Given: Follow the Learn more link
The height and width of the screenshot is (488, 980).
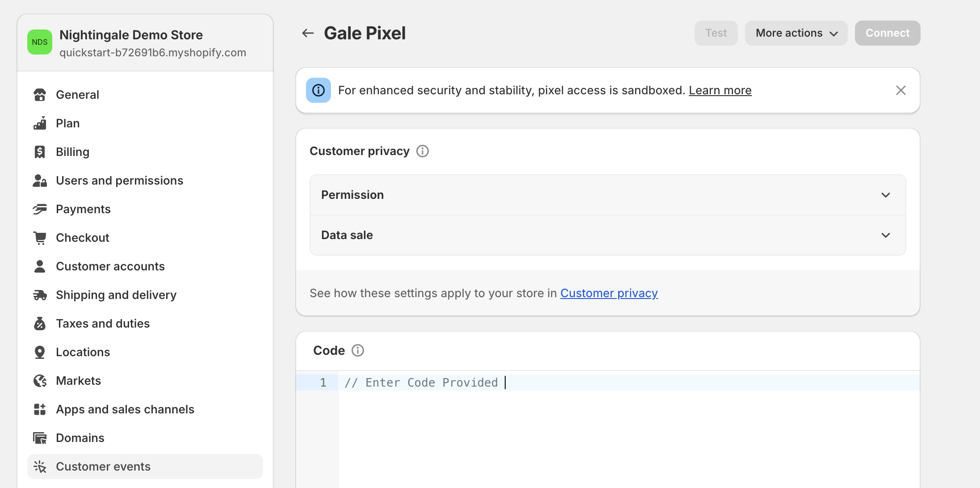Looking at the screenshot, I should pos(720,91).
